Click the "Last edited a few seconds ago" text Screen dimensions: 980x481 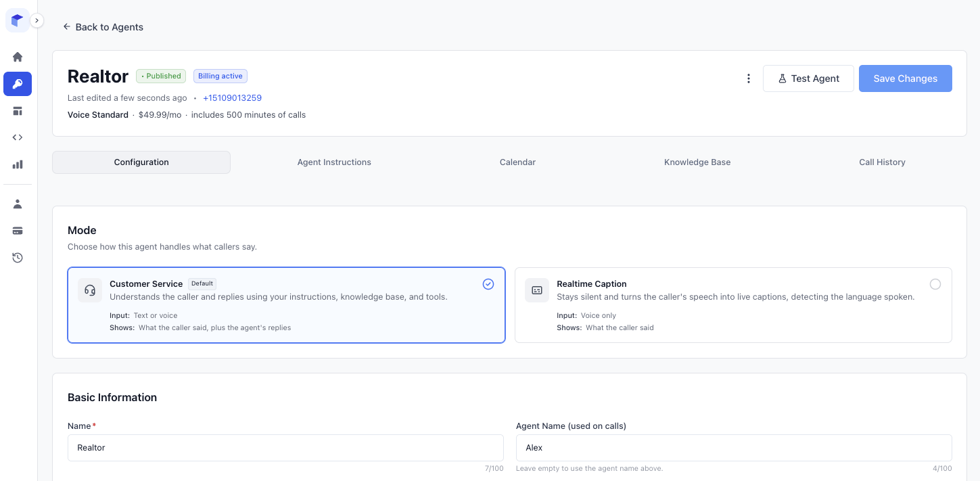click(127, 98)
